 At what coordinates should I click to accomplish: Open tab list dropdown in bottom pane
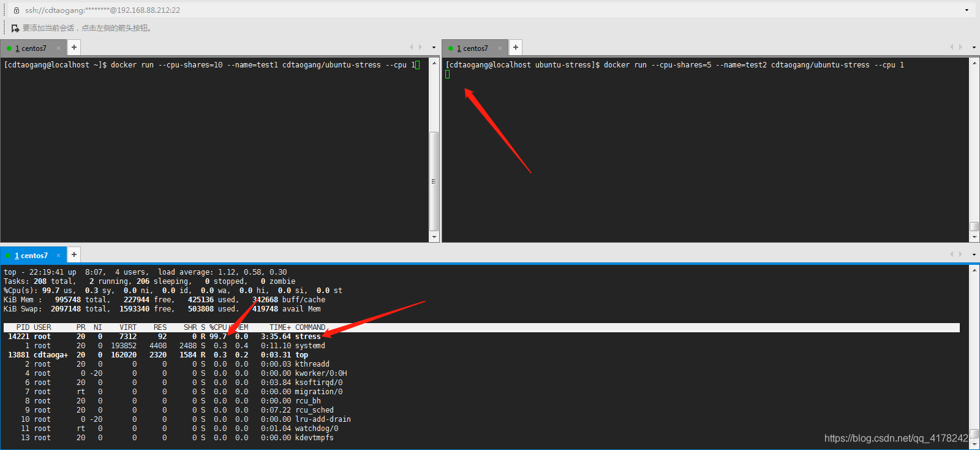point(974,254)
